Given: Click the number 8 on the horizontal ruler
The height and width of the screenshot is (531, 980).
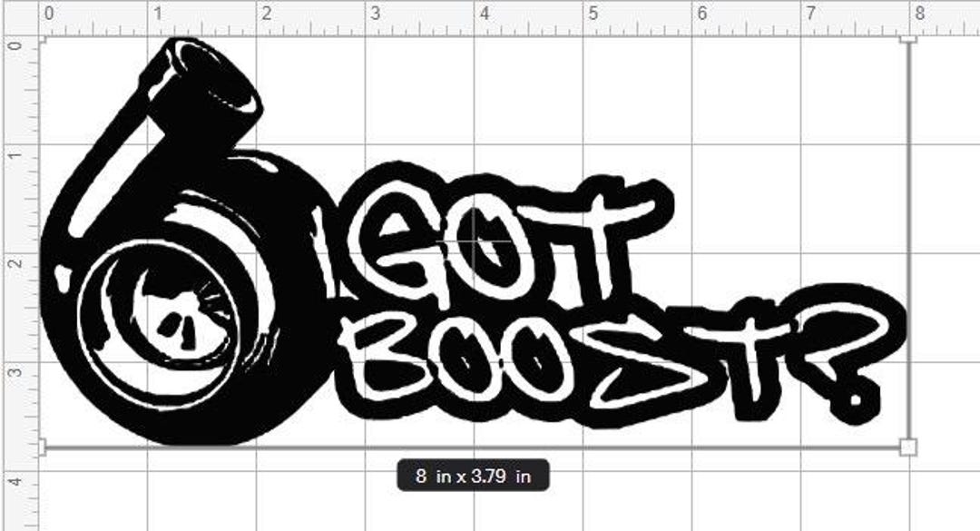Looking at the screenshot, I should click(918, 11).
